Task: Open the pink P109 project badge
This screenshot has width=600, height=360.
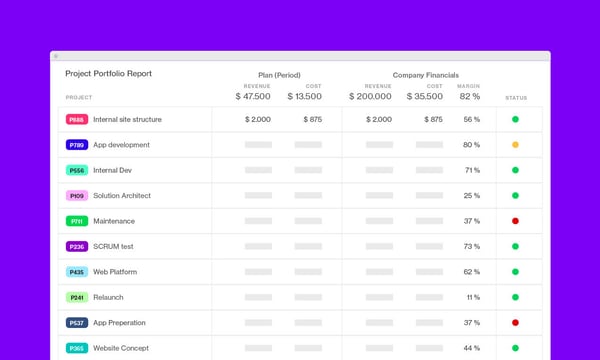Action: click(x=77, y=196)
